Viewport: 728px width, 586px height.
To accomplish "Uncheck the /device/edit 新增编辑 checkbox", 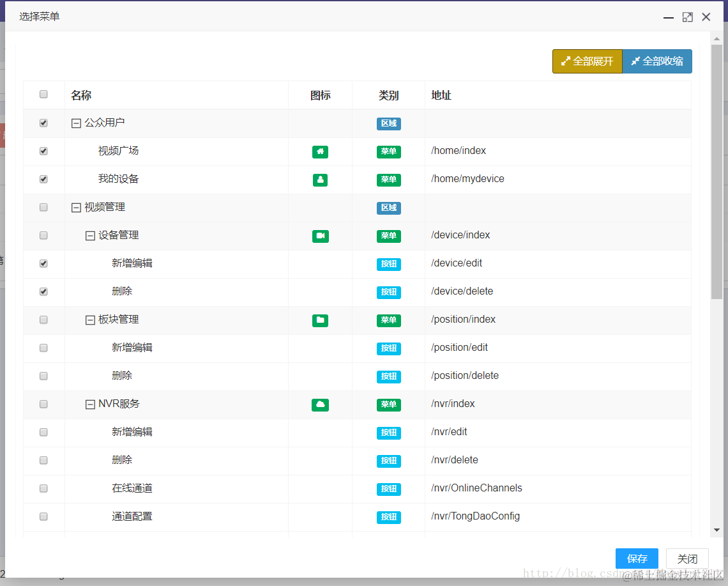I will (x=43, y=263).
